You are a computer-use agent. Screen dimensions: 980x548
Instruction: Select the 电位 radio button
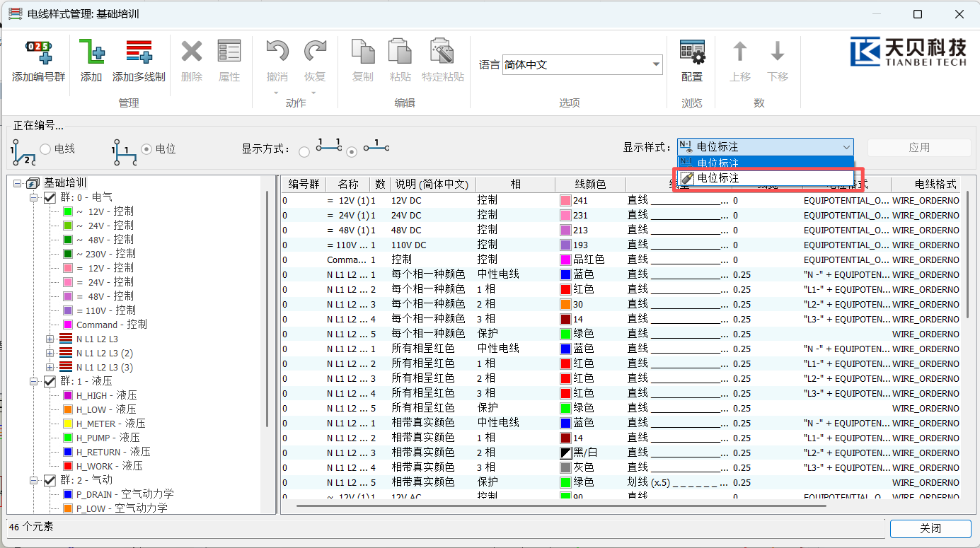coord(146,149)
